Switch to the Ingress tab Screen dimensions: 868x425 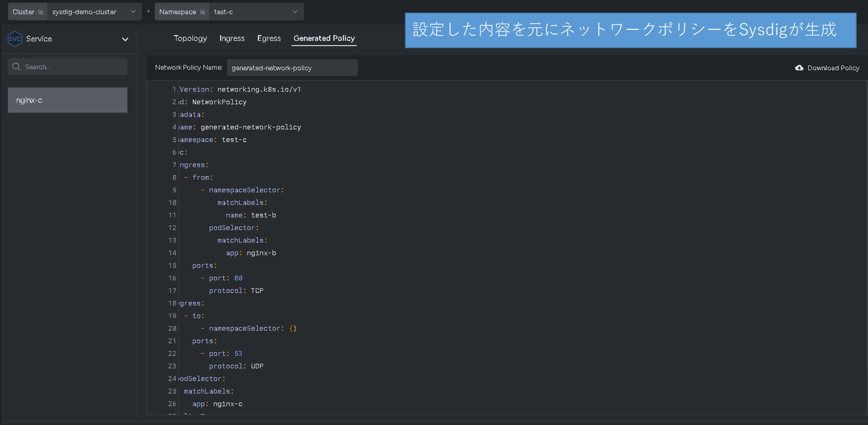click(232, 38)
